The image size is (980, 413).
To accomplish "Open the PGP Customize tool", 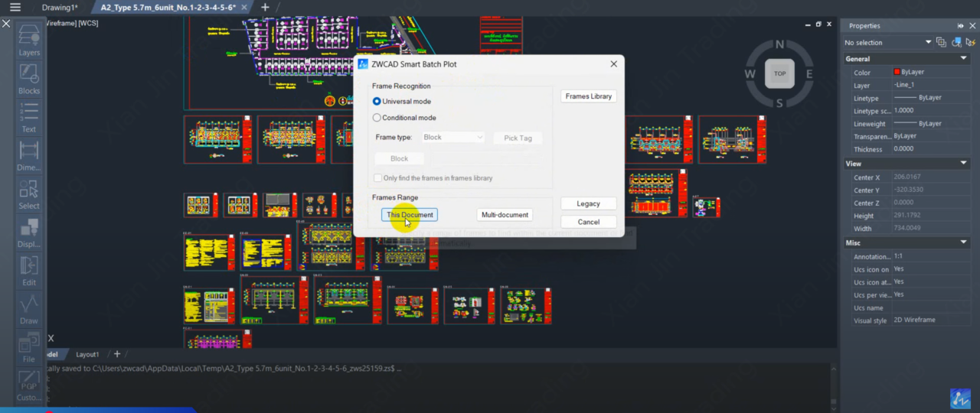I will (29, 385).
